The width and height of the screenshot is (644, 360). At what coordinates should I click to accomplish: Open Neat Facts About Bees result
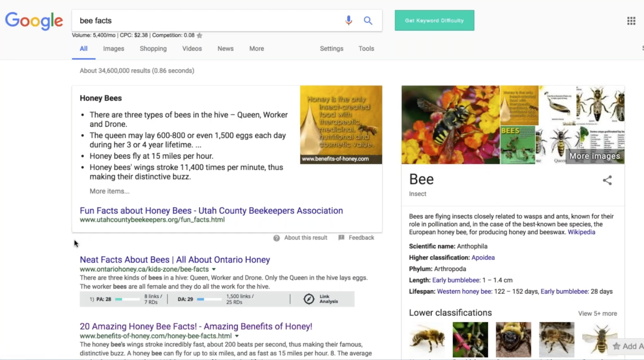175,260
